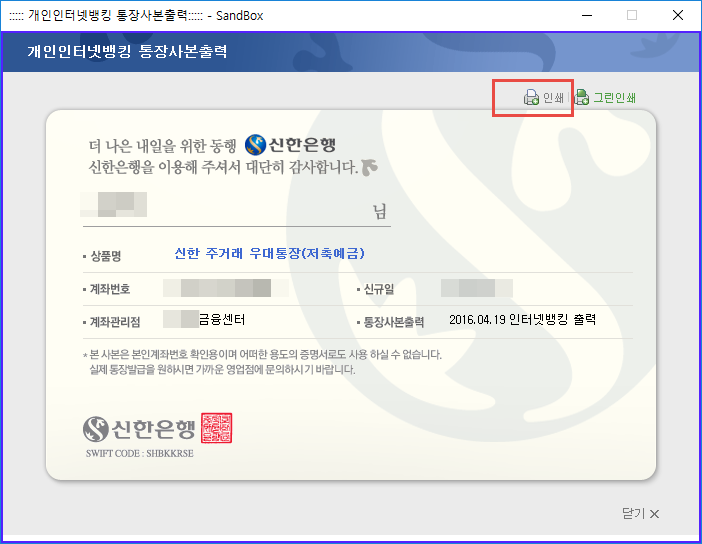Close the window with the title bar X
Screen dimensions: 702x544
pyautogui.click(x=678, y=15)
